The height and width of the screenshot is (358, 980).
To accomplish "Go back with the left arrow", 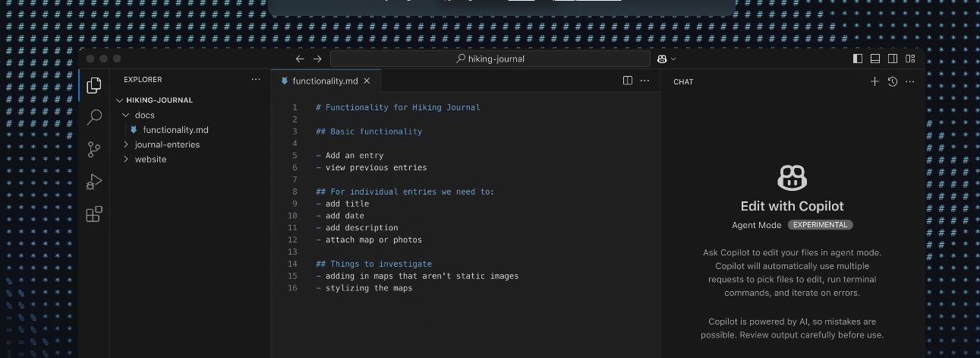I will tap(300, 59).
